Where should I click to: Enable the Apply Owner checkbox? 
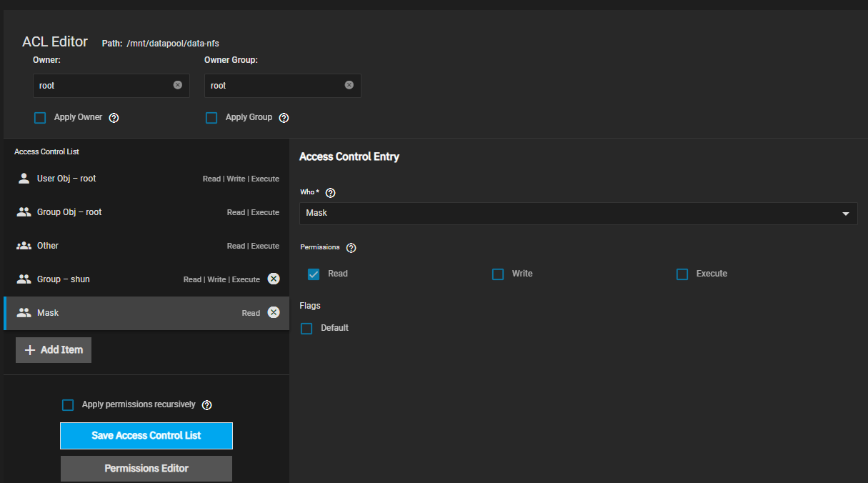click(x=40, y=118)
